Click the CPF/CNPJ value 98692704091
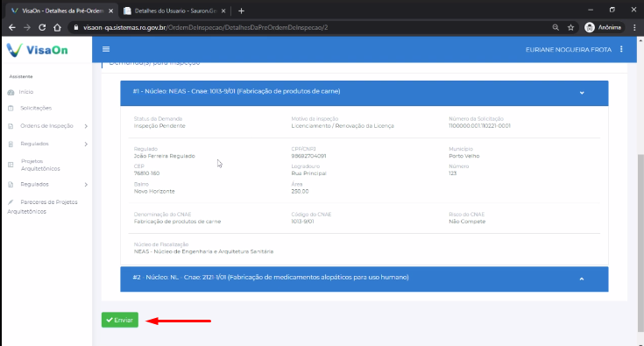 [x=308, y=156]
